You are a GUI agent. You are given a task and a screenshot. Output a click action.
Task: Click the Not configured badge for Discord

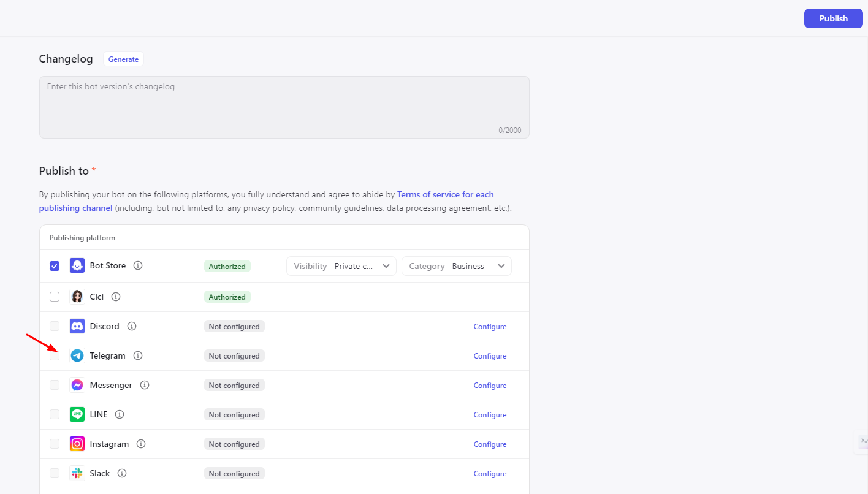click(234, 327)
